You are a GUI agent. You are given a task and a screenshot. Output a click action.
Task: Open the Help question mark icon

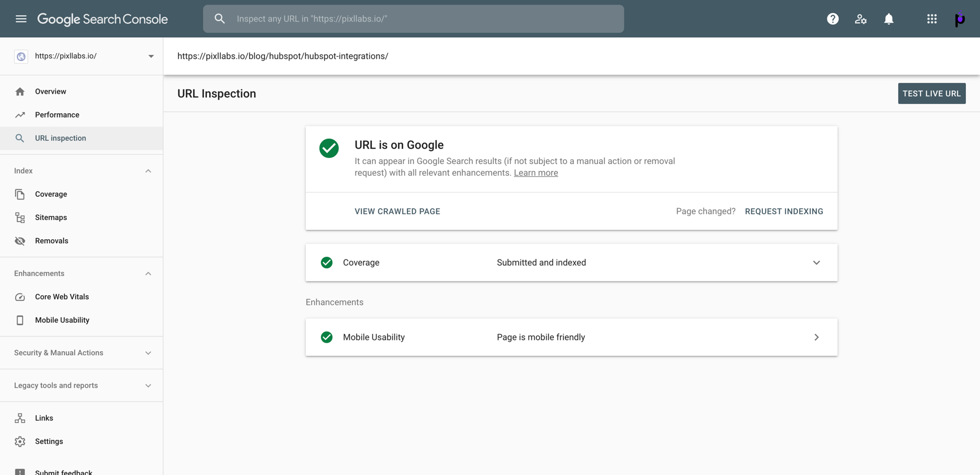[x=832, y=19]
